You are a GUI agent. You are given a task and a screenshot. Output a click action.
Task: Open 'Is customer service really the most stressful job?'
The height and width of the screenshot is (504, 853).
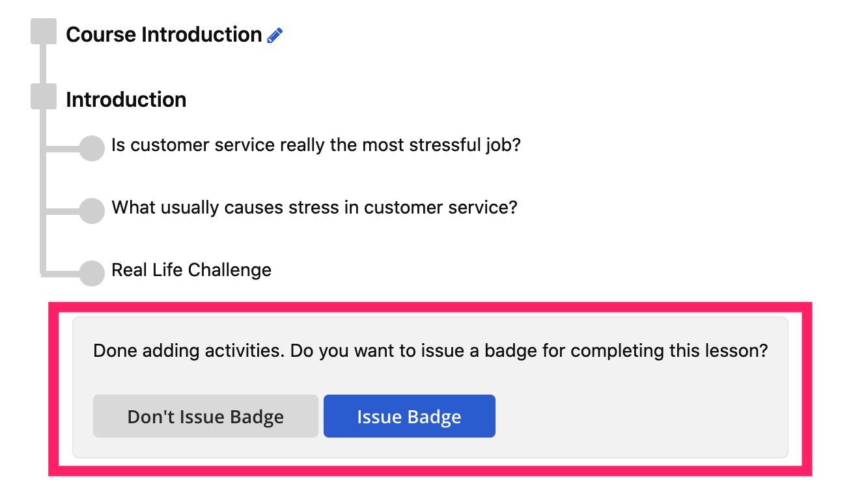pos(316,145)
